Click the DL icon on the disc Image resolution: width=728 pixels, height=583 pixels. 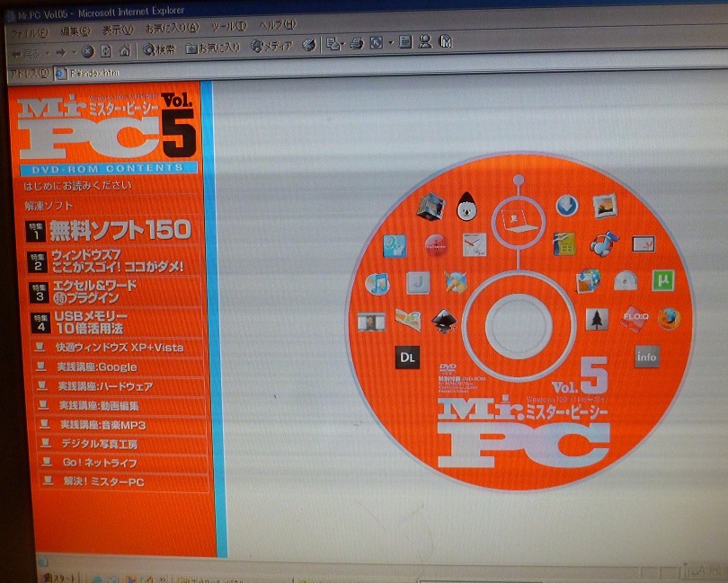[407, 357]
